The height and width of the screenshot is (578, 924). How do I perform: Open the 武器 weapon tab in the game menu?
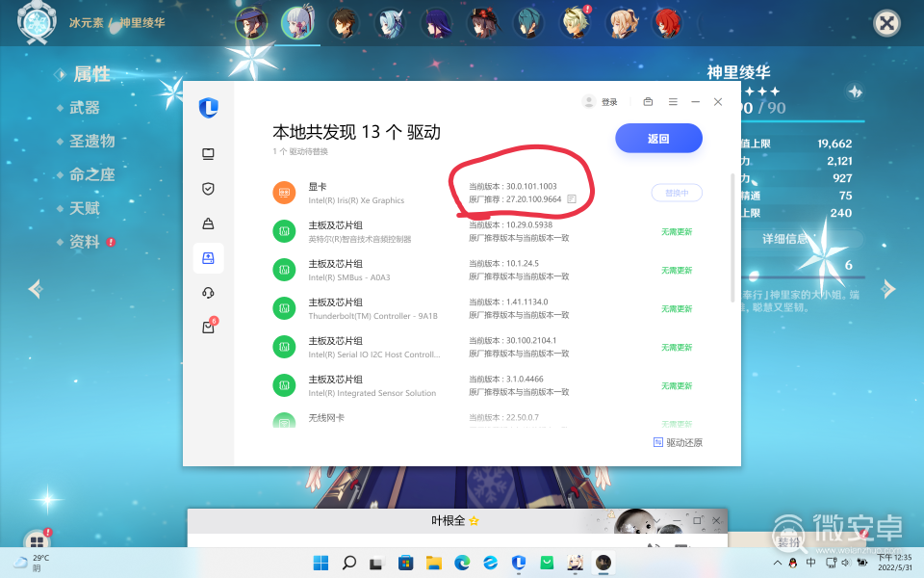coord(85,107)
